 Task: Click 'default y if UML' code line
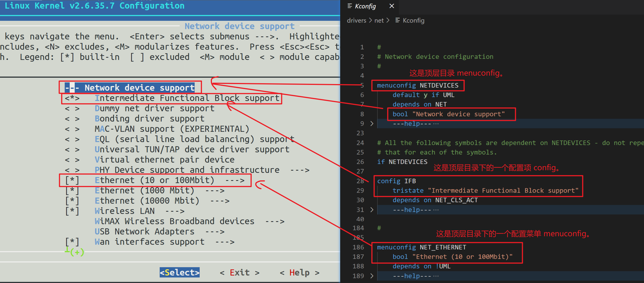pos(424,95)
